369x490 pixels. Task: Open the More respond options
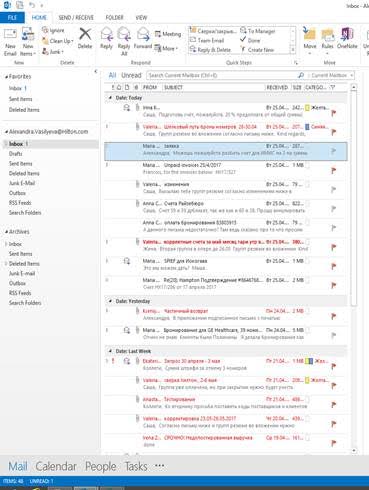point(166,48)
